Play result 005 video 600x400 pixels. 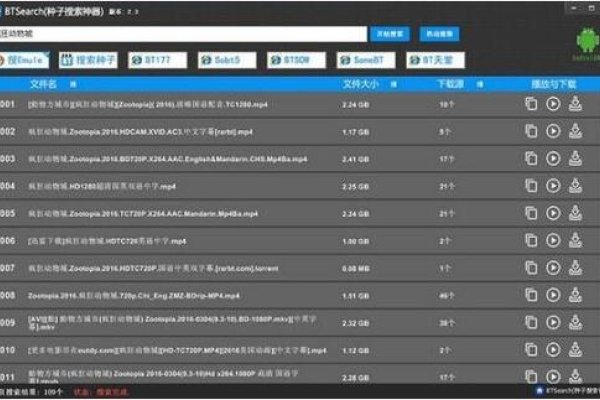tap(553, 213)
